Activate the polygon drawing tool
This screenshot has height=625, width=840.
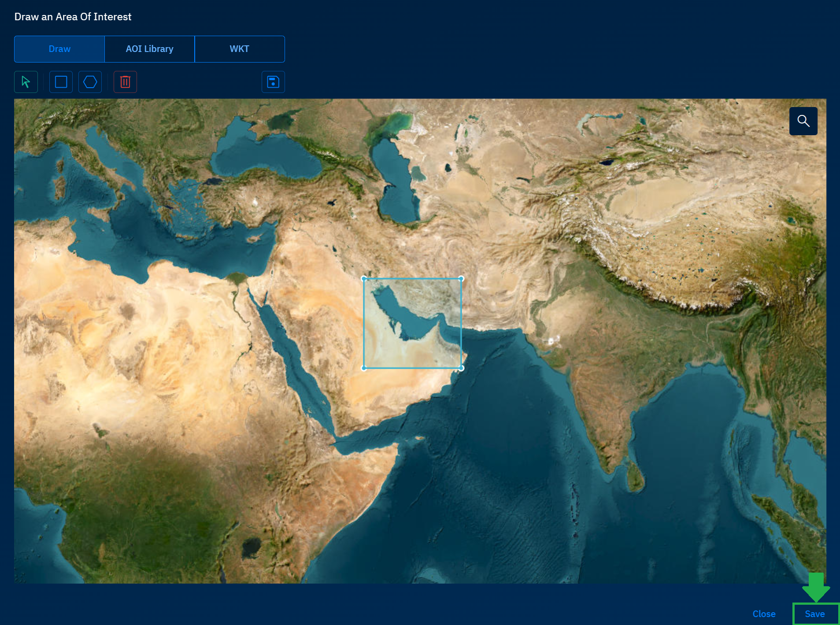(90, 82)
